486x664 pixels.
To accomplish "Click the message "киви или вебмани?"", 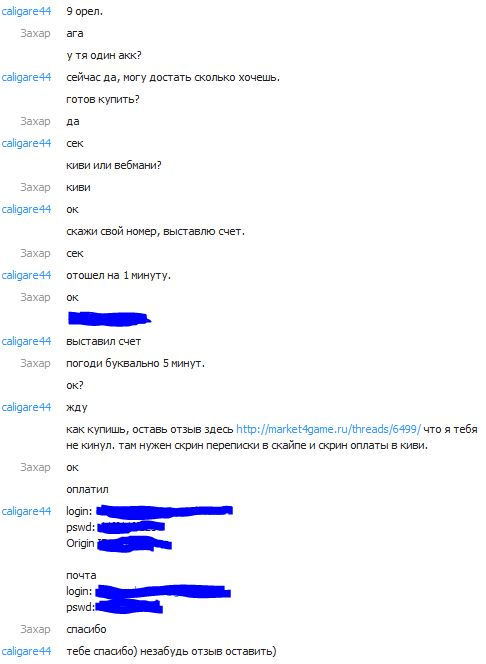I will point(113,165).
